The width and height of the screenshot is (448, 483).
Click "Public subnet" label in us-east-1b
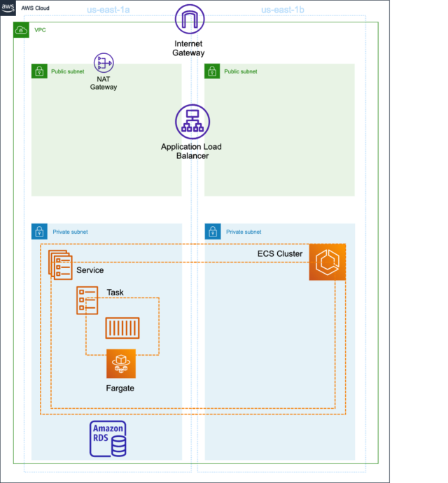(241, 71)
